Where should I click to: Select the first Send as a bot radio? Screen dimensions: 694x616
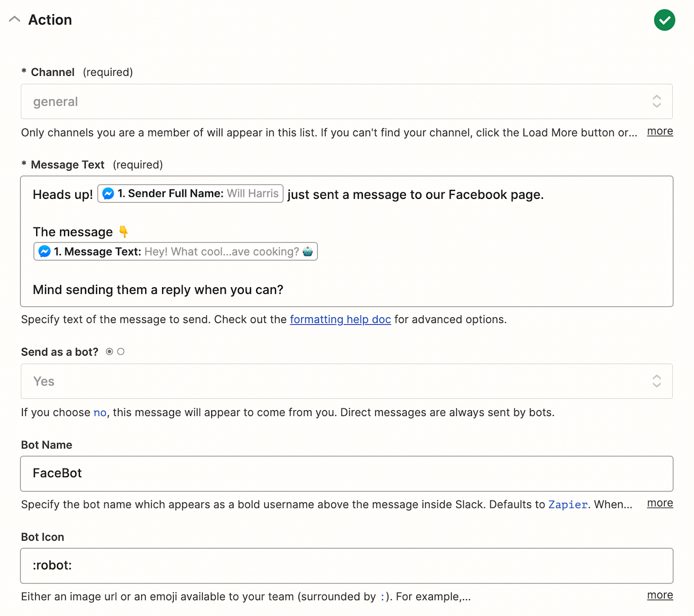(110, 352)
